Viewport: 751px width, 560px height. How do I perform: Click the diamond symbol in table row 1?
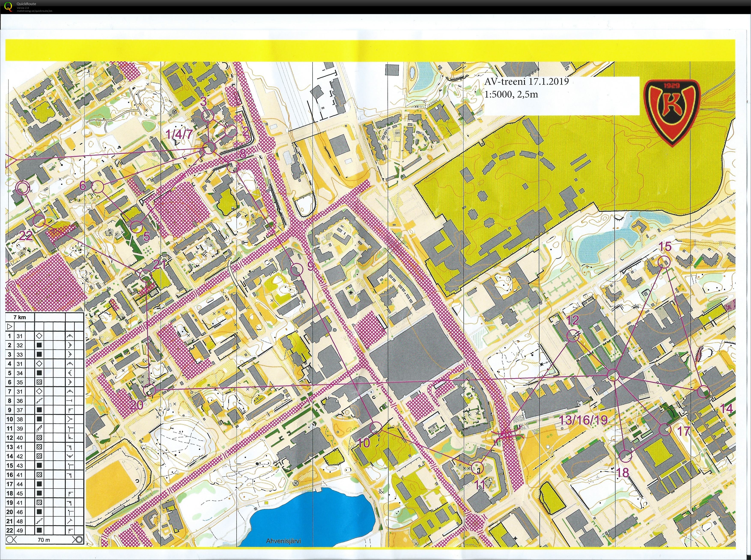pos(39,336)
